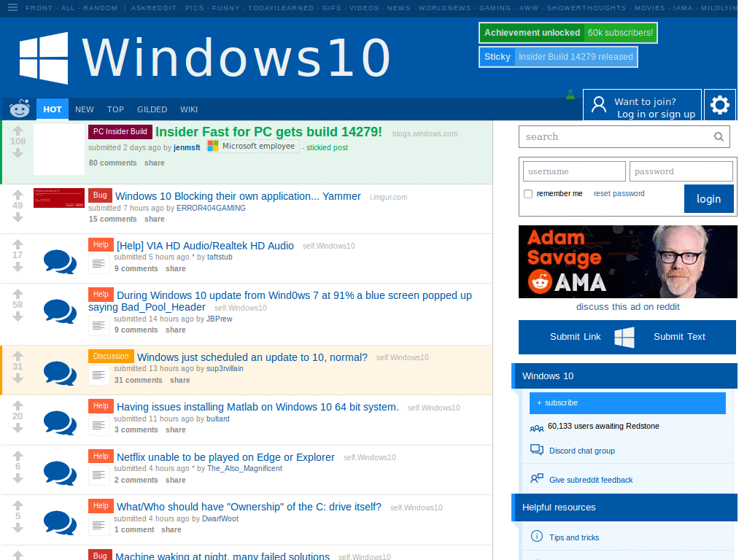The image size is (747, 560).
Task: Focus the search input field
Action: click(x=624, y=137)
